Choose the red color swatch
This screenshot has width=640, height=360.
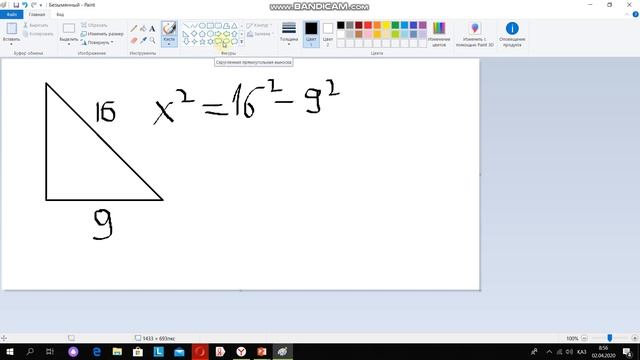click(368, 25)
